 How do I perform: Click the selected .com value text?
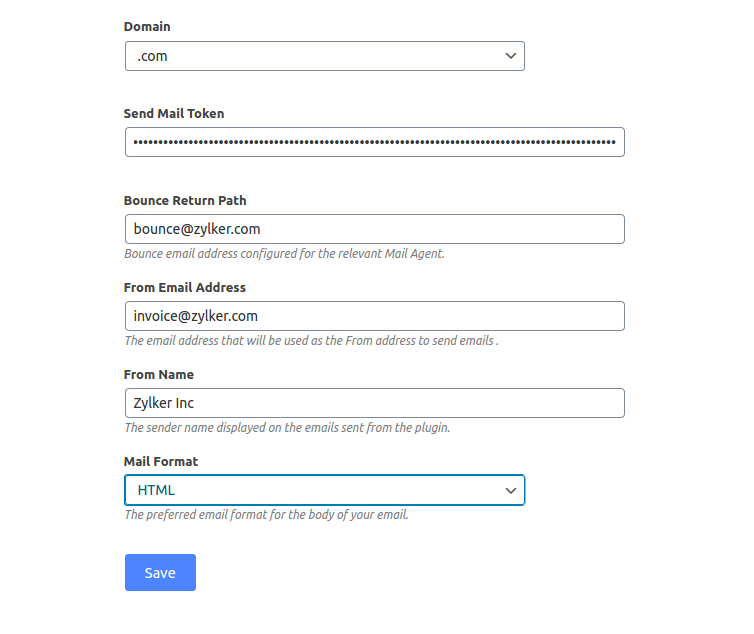[152, 56]
